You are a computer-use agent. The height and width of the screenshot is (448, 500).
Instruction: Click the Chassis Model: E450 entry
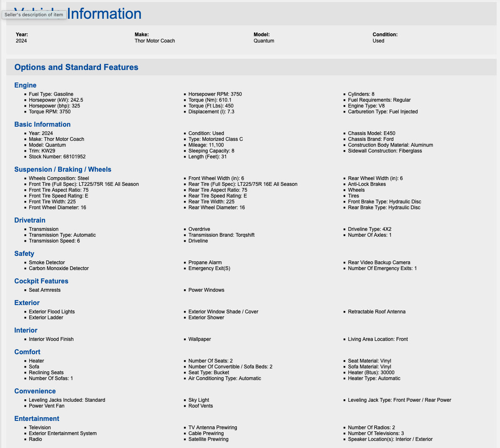372,133
